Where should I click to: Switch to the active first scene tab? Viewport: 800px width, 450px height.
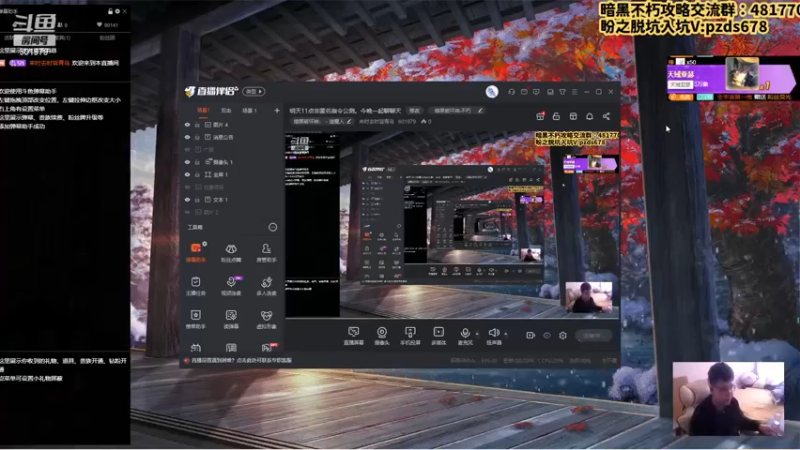pyautogui.click(x=203, y=110)
